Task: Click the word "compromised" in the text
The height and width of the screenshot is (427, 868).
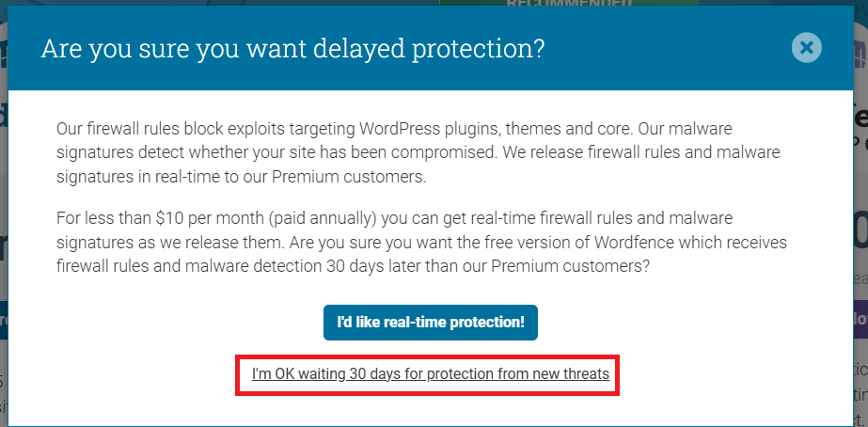Action: tap(448, 153)
